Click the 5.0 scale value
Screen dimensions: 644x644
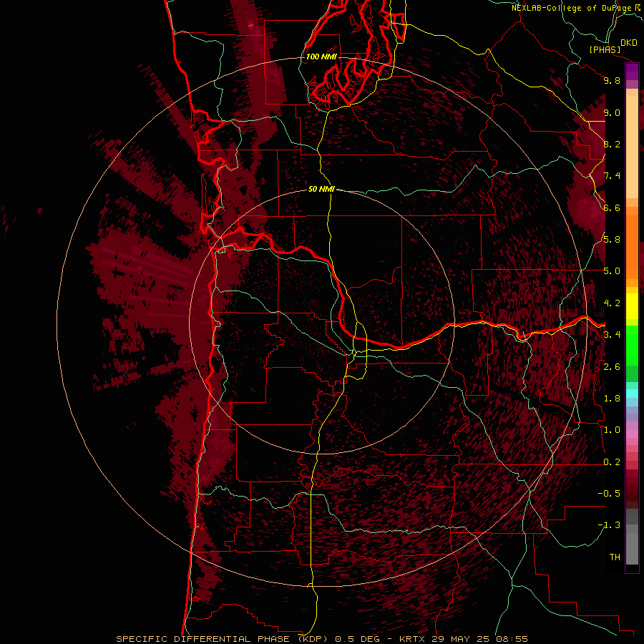coord(612,271)
